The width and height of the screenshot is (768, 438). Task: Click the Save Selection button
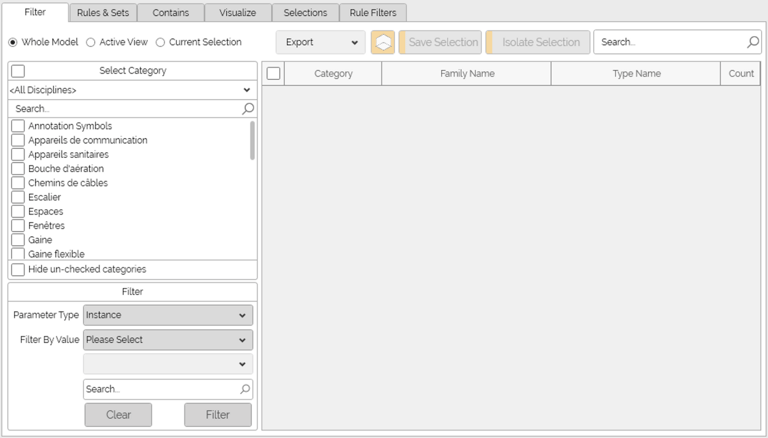[440, 42]
